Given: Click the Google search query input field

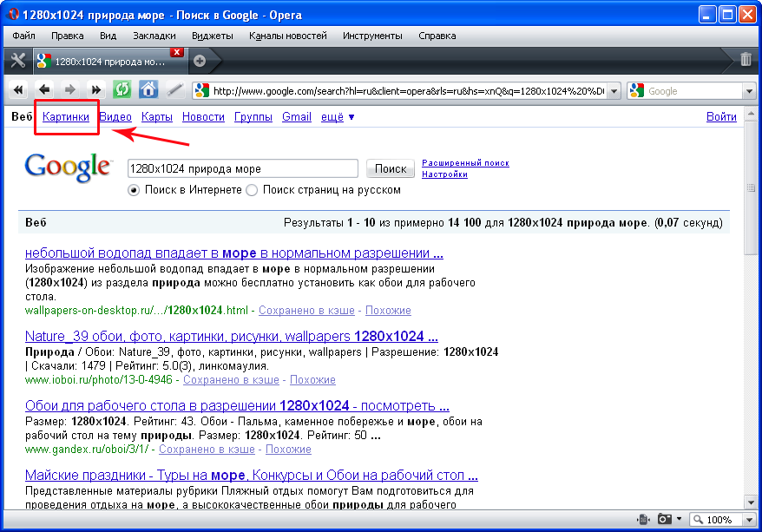Looking at the screenshot, I should click(242, 168).
